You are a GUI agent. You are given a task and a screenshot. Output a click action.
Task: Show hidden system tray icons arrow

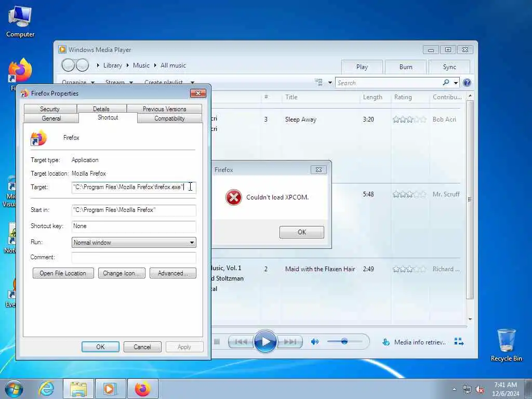(x=454, y=390)
